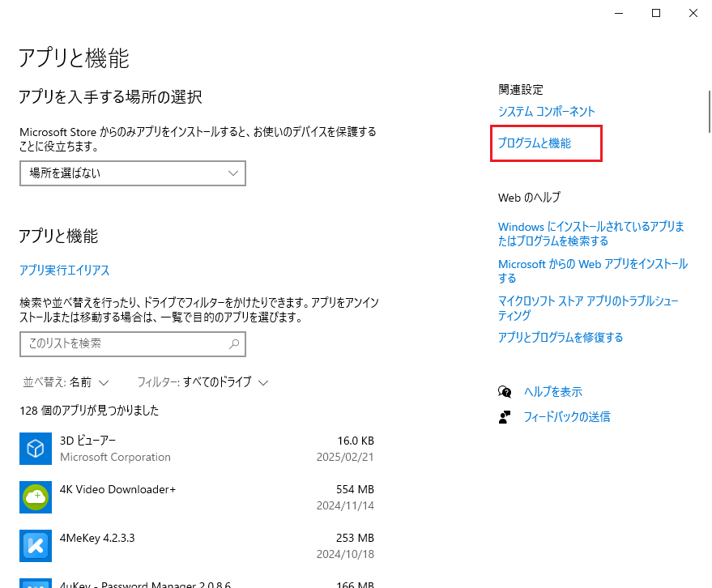Focus the このリストを検索 search field
712x588 pixels.
pyautogui.click(x=133, y=344)
